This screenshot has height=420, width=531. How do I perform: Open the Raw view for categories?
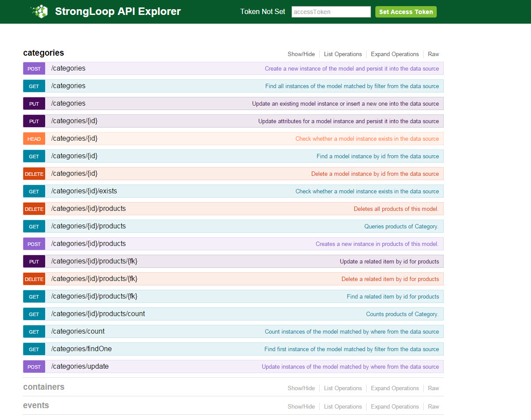(x=433, y=54)
